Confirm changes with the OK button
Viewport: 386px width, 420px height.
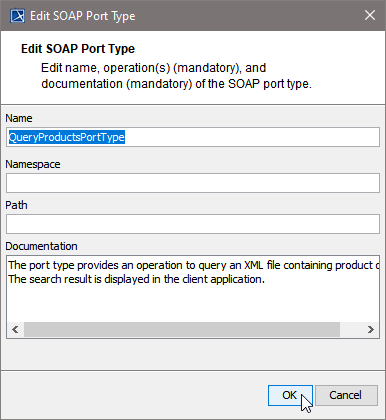290,395
